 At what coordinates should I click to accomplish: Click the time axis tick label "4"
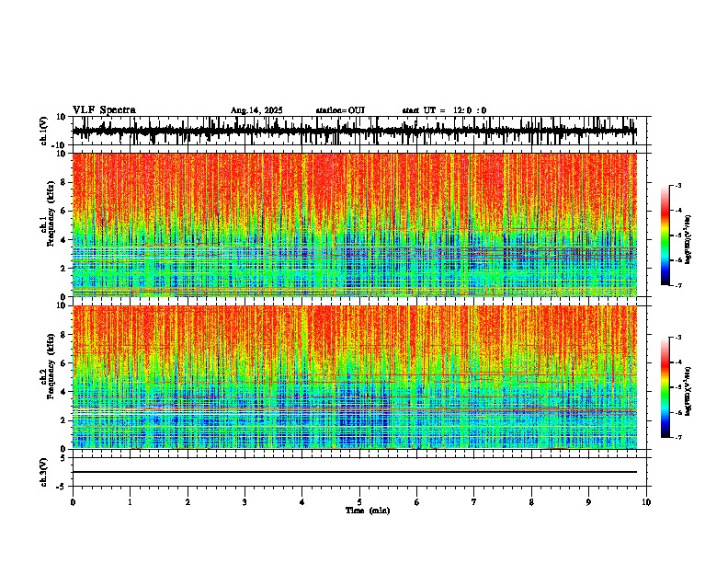(302, 502)
